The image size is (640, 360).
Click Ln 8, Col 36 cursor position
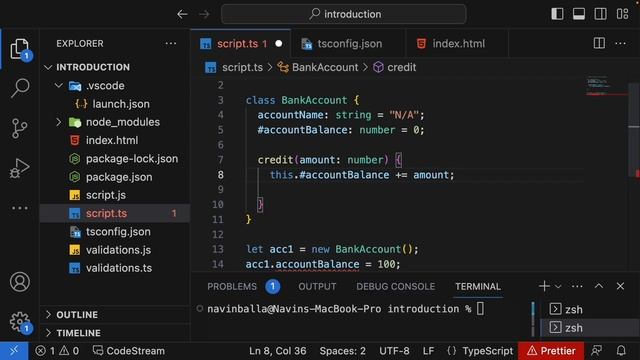(x=278, y=351)
